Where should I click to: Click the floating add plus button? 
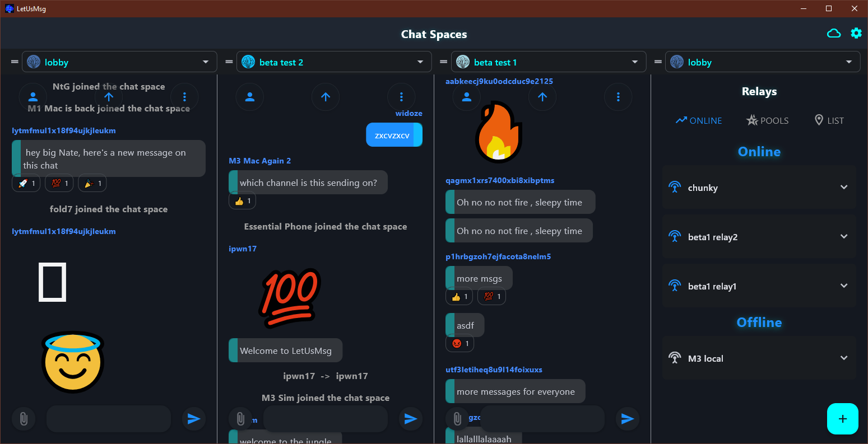[842, 419]
